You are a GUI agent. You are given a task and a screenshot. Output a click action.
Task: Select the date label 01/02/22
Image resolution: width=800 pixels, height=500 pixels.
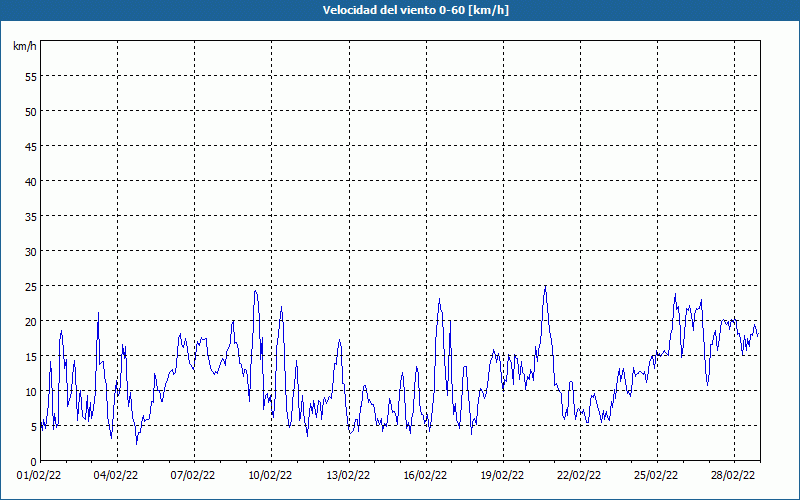tap(39, 476)
